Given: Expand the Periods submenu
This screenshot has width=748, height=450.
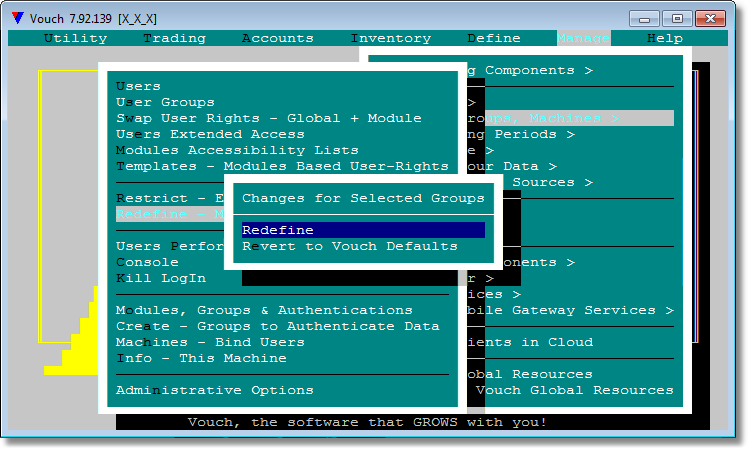Looking at the screenshot, I should (x=521, y=135).
